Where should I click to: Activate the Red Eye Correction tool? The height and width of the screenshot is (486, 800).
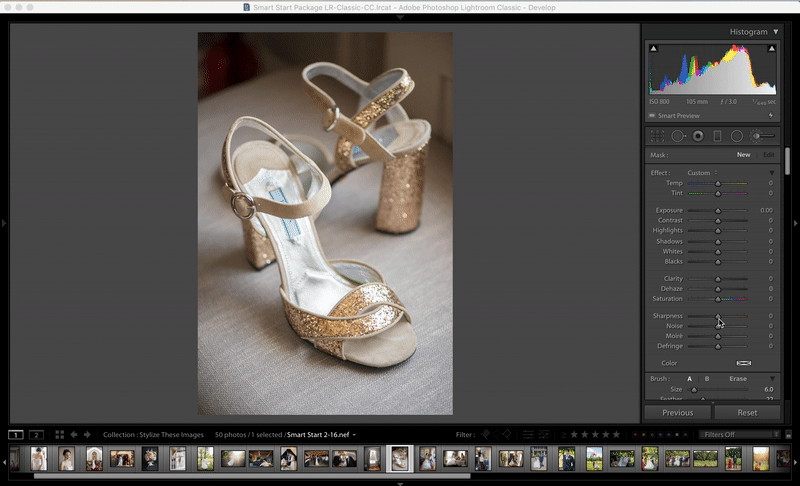(x=698, y=136)
